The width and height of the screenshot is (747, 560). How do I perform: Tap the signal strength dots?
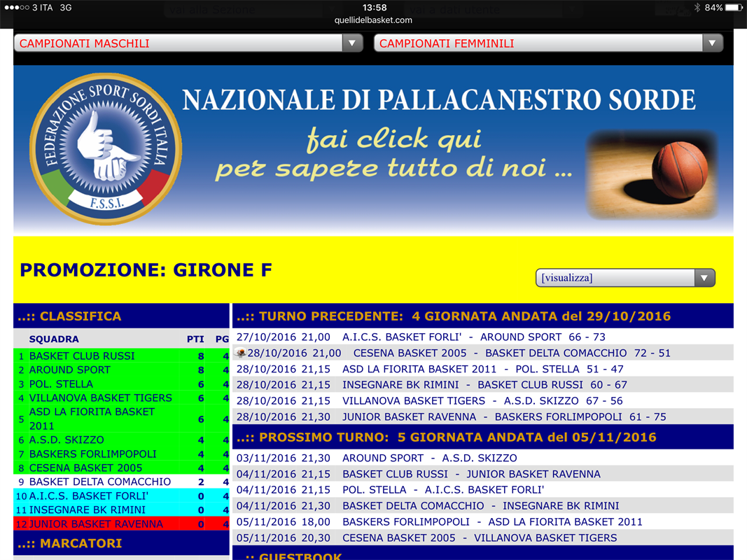(x=16, y=8)
